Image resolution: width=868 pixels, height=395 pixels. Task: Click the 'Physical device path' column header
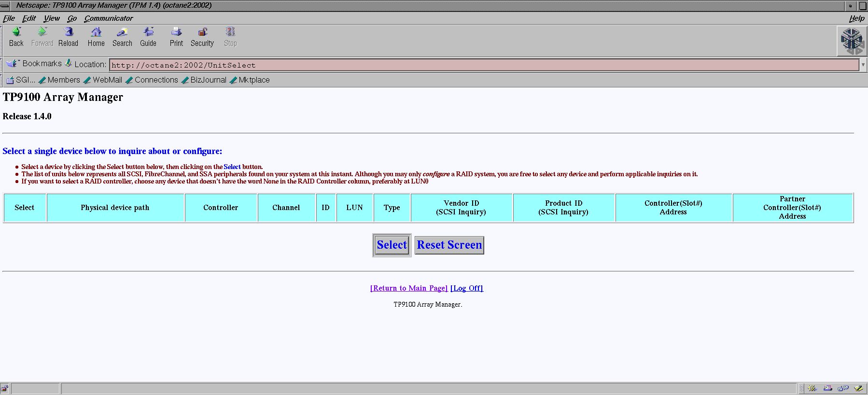pos(115,208)
